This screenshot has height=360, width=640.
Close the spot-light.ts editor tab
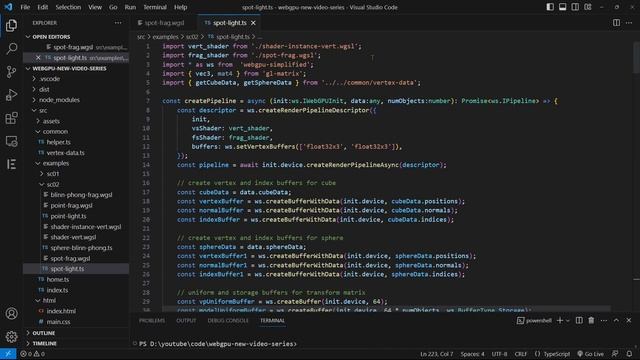(253, 23)
